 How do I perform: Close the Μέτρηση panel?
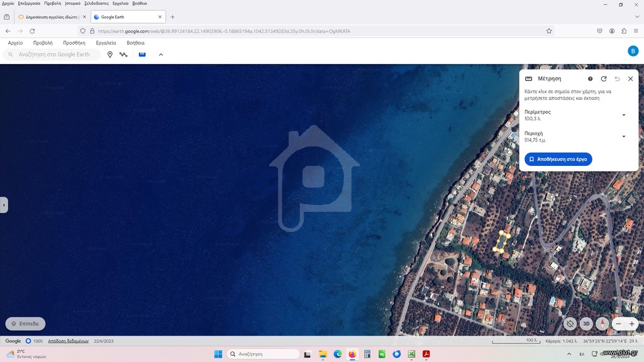(630, 79)
